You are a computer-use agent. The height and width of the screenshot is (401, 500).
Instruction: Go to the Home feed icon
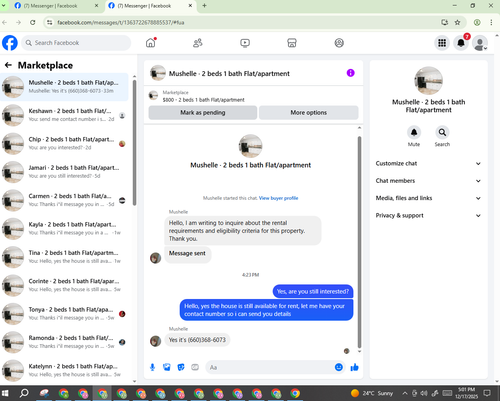click(151, 43)
